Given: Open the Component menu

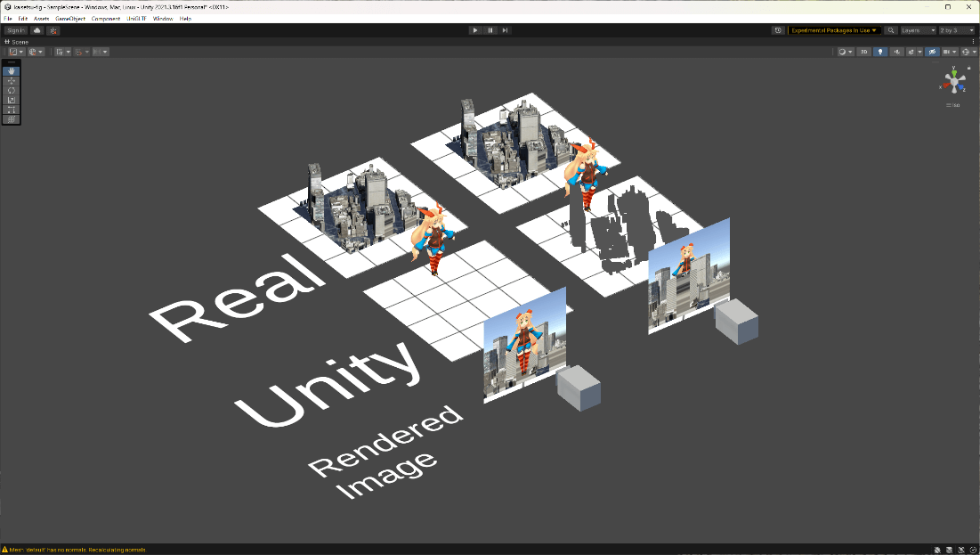Looking at the screenshot, I should pyautogui.click(x=106, y=19).
